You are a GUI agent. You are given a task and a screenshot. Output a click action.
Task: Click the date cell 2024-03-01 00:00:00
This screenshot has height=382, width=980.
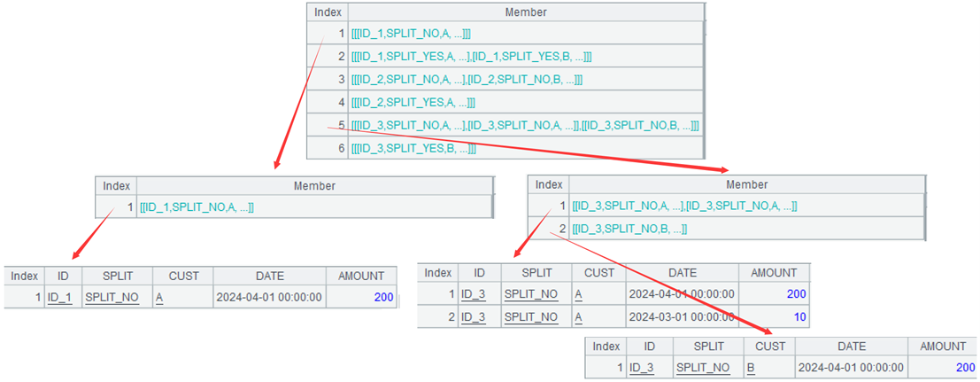pyautogui.click(x=681, y=317)
